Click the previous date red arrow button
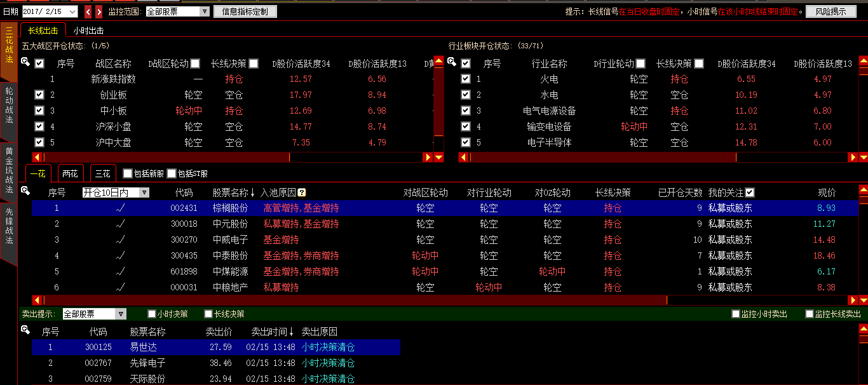The width and height of the screenshot is (868, 385). pyautogui.click(x=88, y=11)
